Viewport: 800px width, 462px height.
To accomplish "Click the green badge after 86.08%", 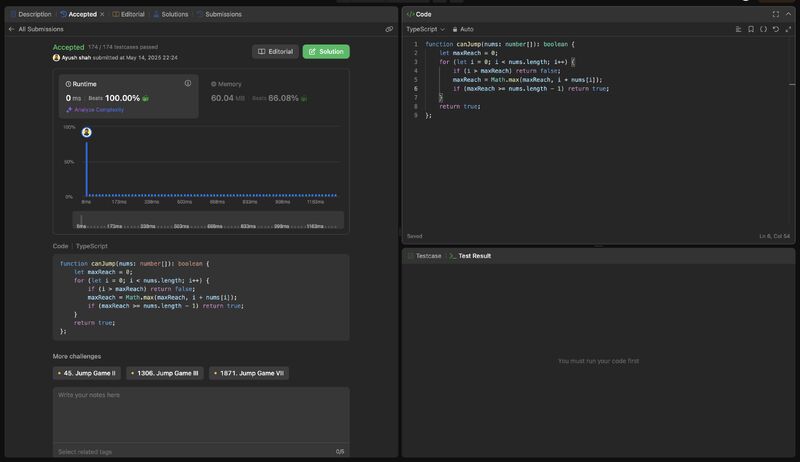I will click(x=304, y=98).
